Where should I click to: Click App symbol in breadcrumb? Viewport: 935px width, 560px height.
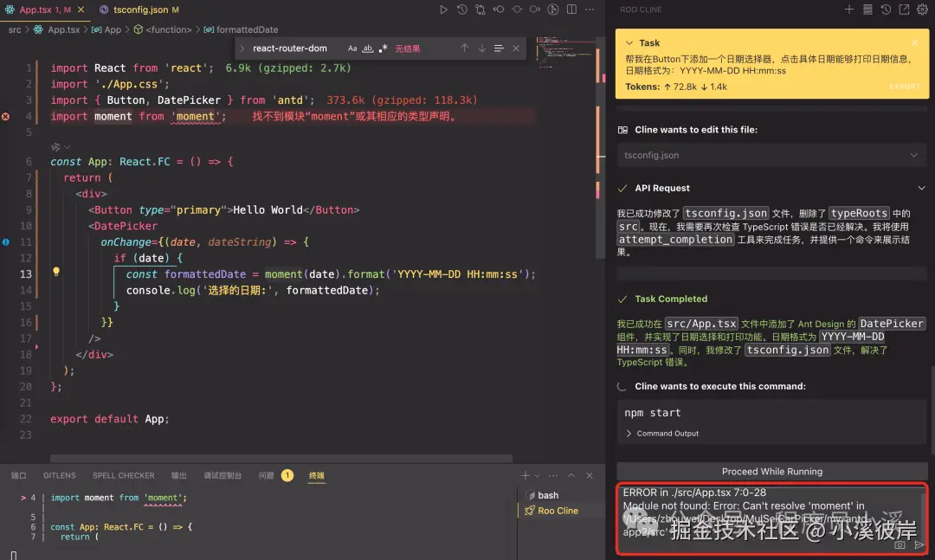[113, 29]
